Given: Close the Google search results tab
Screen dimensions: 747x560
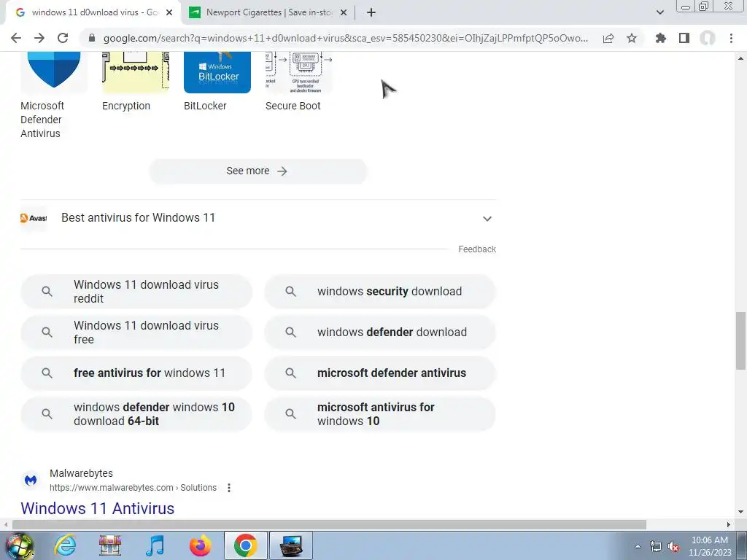Looking at the screenshot, I should coord(169,13).
